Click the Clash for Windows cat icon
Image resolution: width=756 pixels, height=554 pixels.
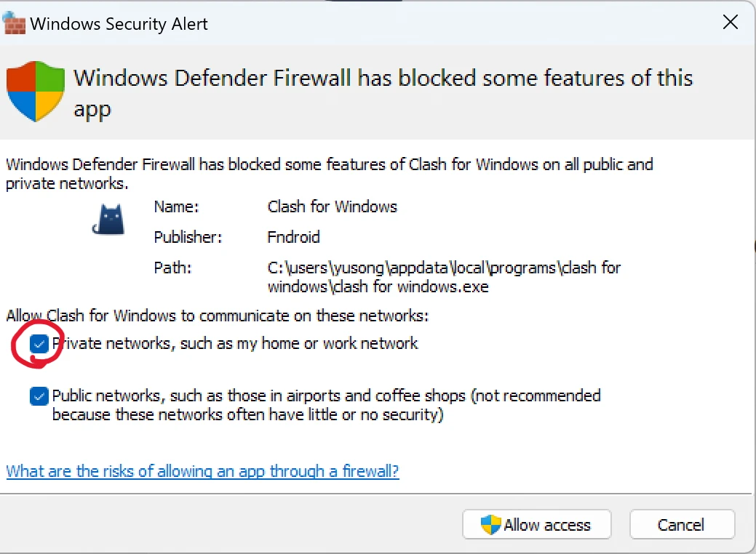click(x=108, y=219)
